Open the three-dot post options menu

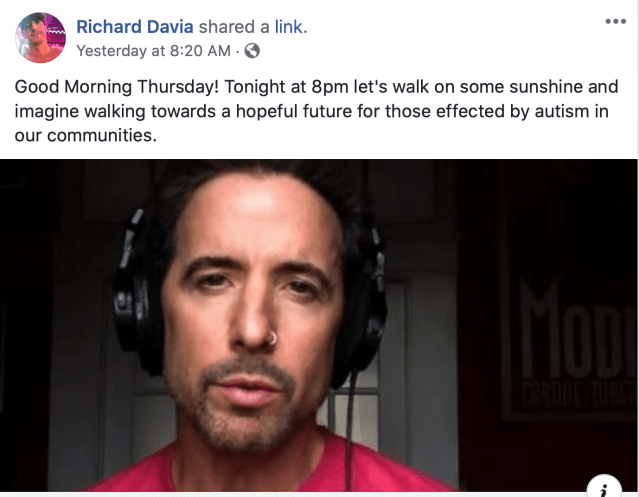pyautogui.click(x=615, y=21)
